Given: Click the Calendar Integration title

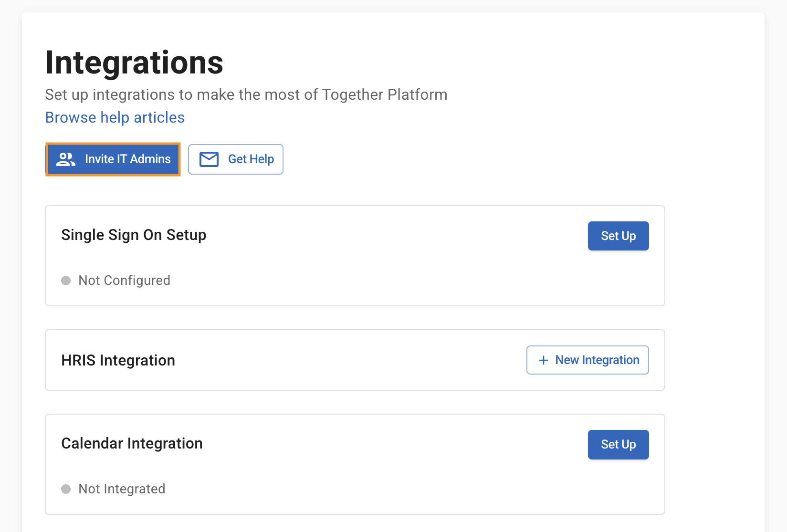Looking at the screenshot, I should pyautogui.click(x=132, y=443).
